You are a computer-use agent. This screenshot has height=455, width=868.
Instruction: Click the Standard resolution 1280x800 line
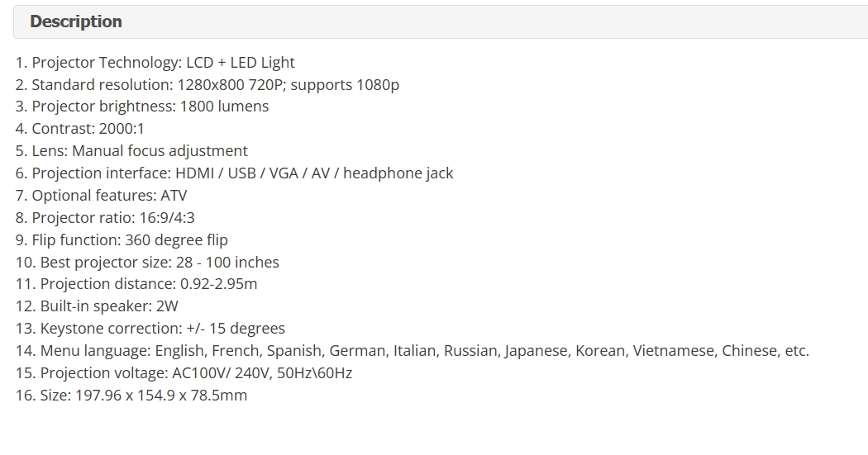tap(207, 84)
